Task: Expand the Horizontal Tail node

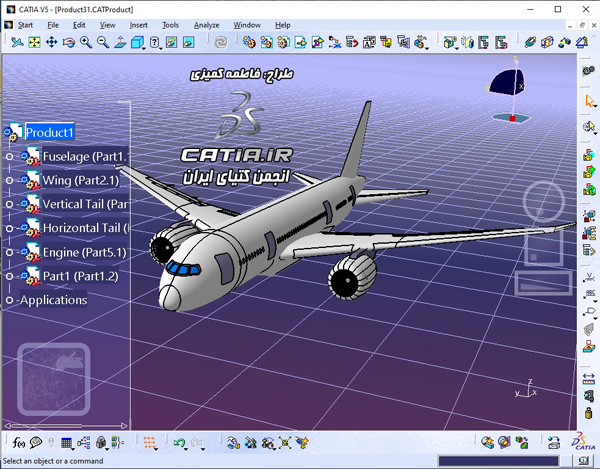Action: coord(9,228)
